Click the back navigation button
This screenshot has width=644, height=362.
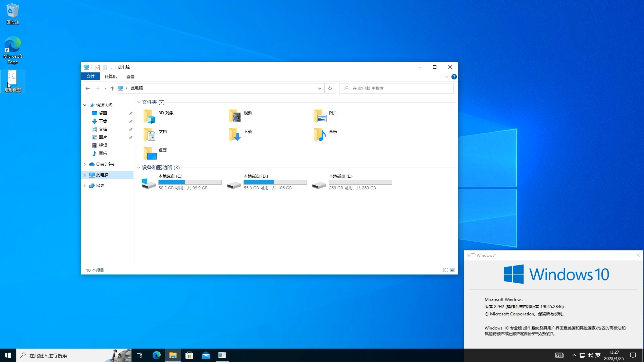[x=88, y=88]
